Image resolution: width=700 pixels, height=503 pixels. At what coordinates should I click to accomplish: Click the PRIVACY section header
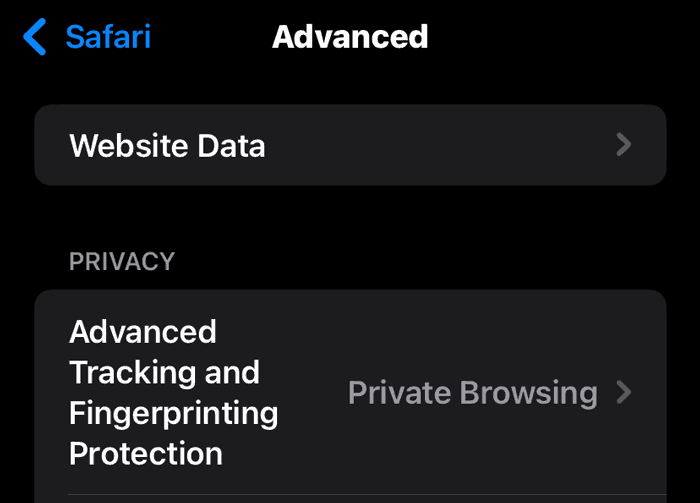click(122, 262)
